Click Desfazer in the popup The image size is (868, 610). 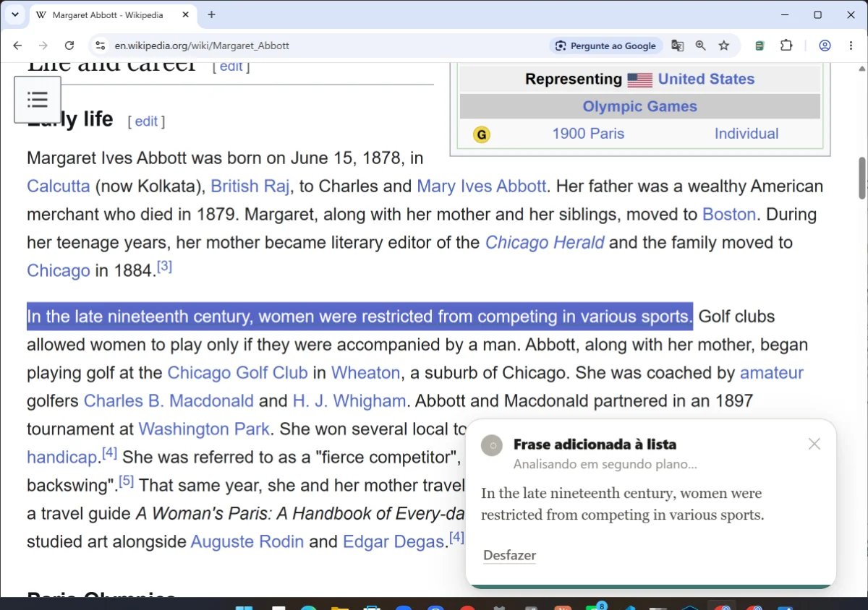coord(510,555)
